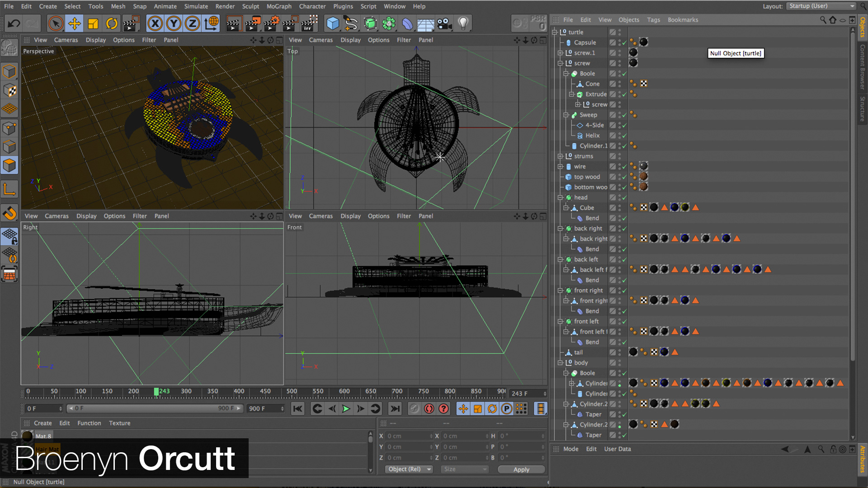The width and height of the screenshot is (868, 488).
Task: Open the Character menu
Action: [312, 6]
